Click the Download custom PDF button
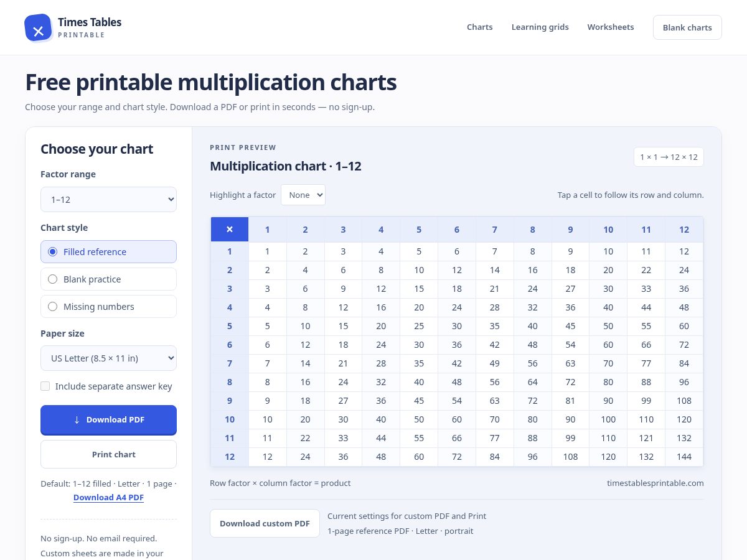The height and width of the screenshot is (560, 747). tap(265, 523)
